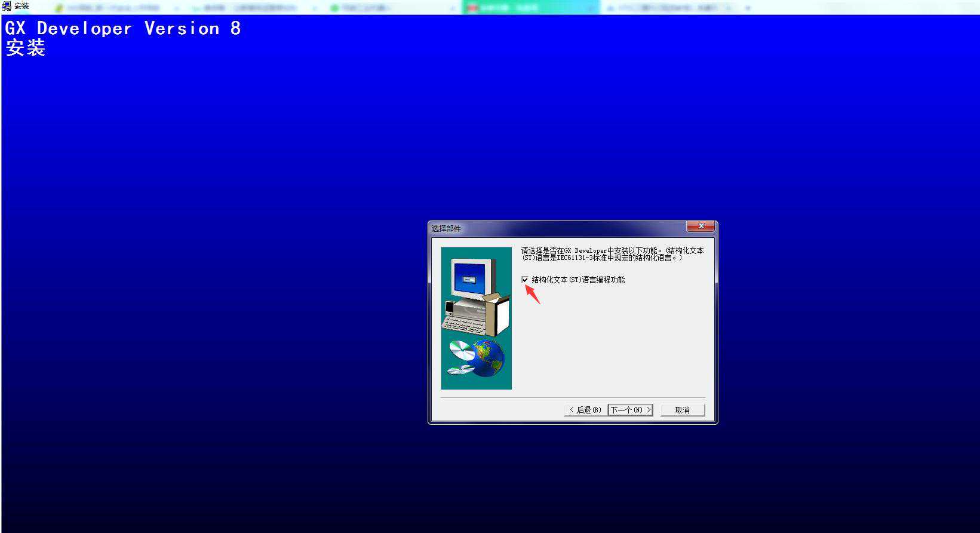Click the red arrow annotation below the checkbox
The width and height of the screenshot is (980, 533).
[533, 294]
